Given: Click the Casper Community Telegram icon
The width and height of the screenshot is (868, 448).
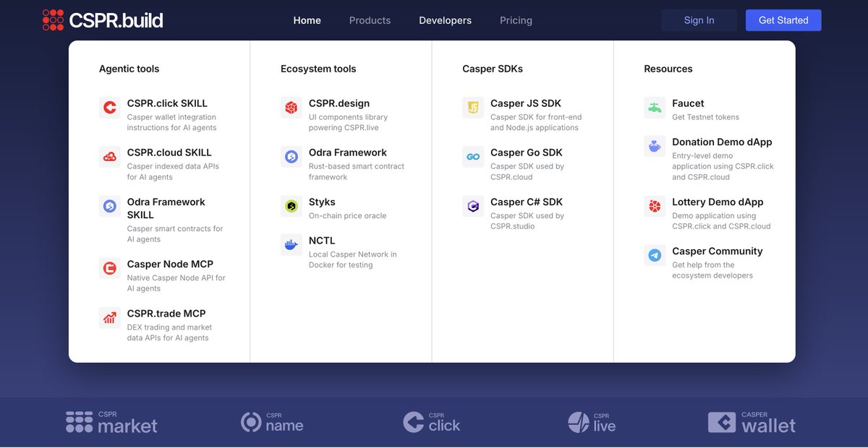Looking at the screenshot, I should point(655,255).
